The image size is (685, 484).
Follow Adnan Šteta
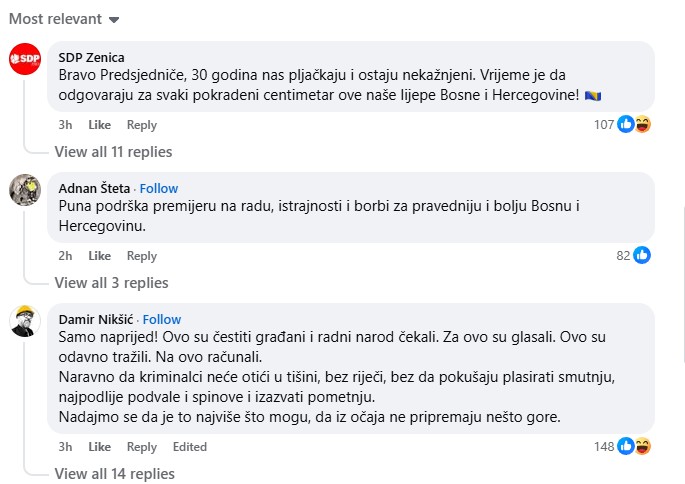click(x=159, y=188)
